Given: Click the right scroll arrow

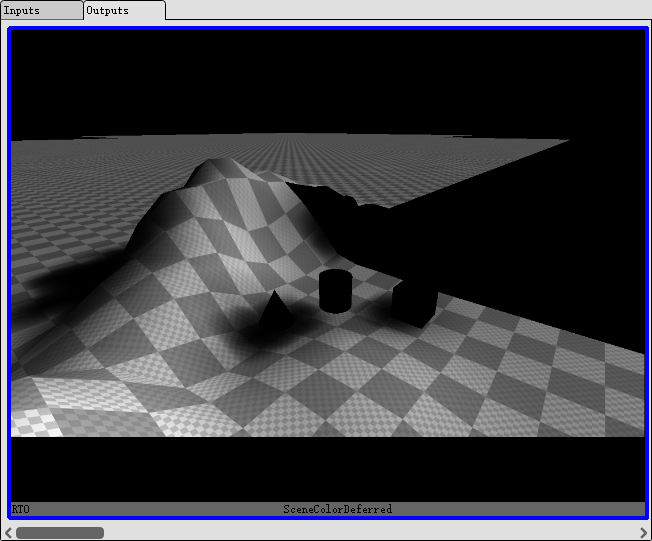Looking at the screenshot, I should point(644,533).
